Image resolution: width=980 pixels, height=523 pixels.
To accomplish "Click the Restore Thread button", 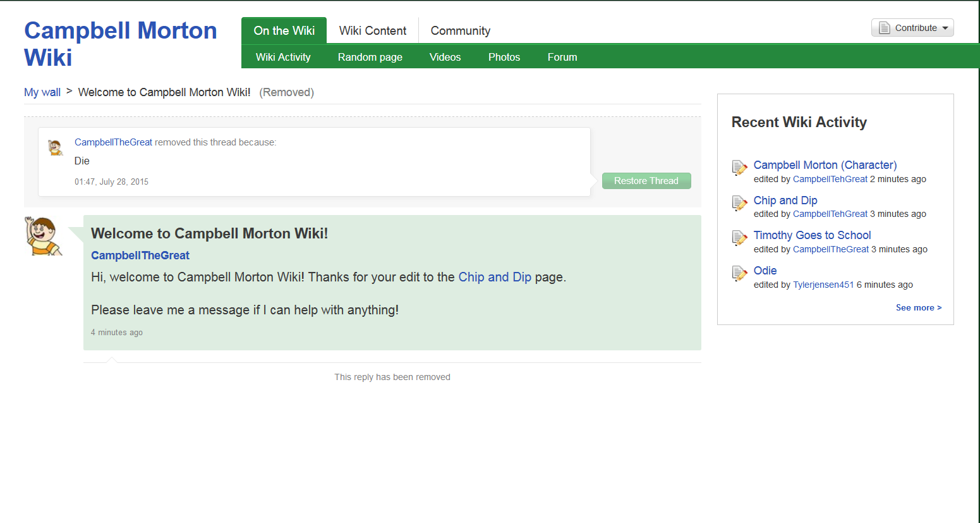I will [646, 181].
